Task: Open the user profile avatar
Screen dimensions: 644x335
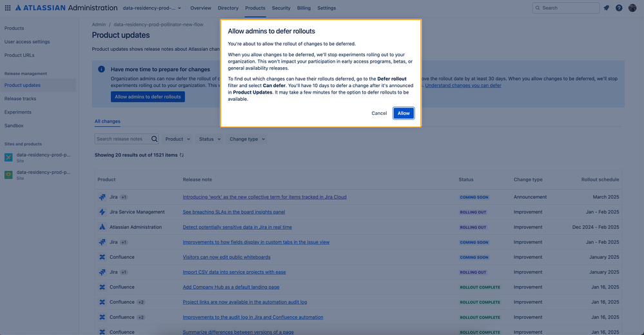Action: click(632, 8)
